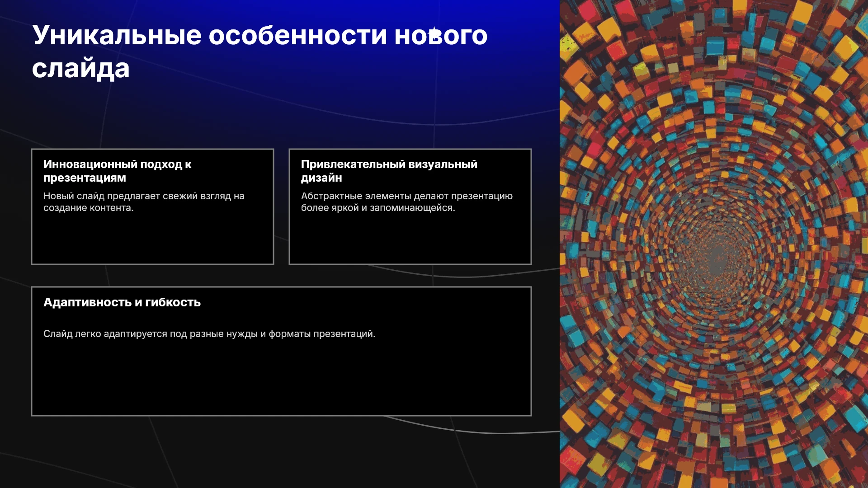This screenshot has height=488, width=868.
Task: Select the word "Привлекательный" in the second card heading
Action: (353, 164)
